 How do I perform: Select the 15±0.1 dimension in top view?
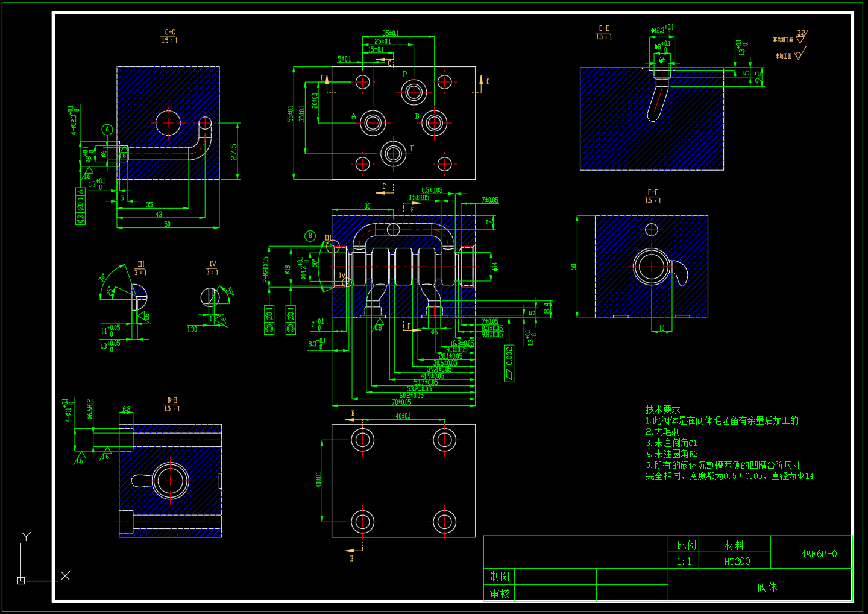point(376,50)
